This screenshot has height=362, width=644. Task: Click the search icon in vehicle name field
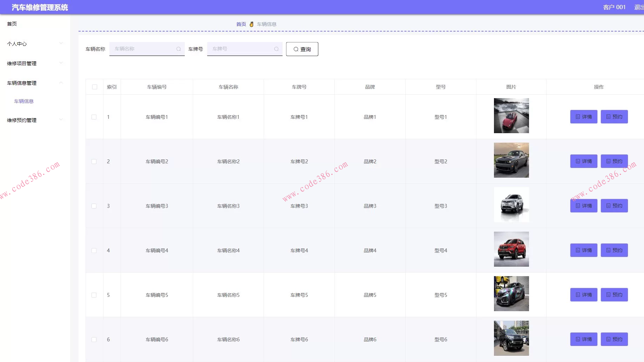point(178,49)
